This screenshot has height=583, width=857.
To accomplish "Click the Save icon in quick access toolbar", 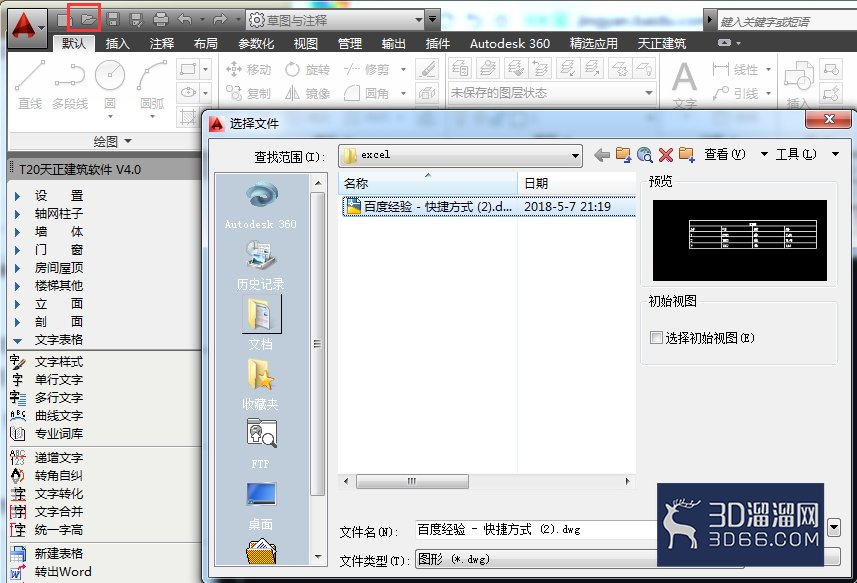I will 113,20.
